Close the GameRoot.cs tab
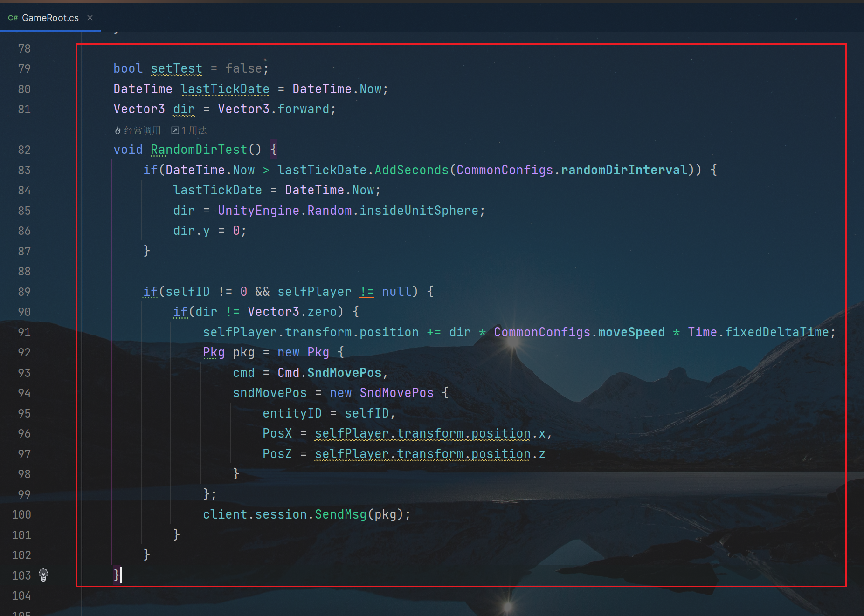Viewport: 864px width, 616px height. click(x=90, y=18)
